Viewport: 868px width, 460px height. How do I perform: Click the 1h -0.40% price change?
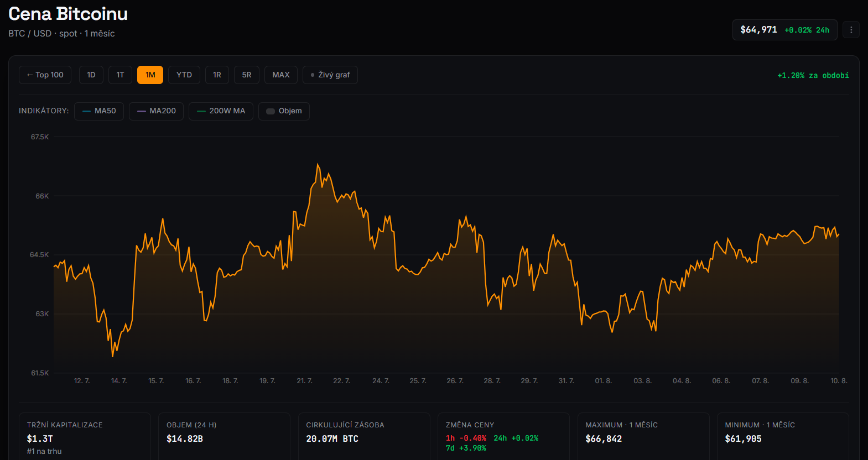click(466, 438)
